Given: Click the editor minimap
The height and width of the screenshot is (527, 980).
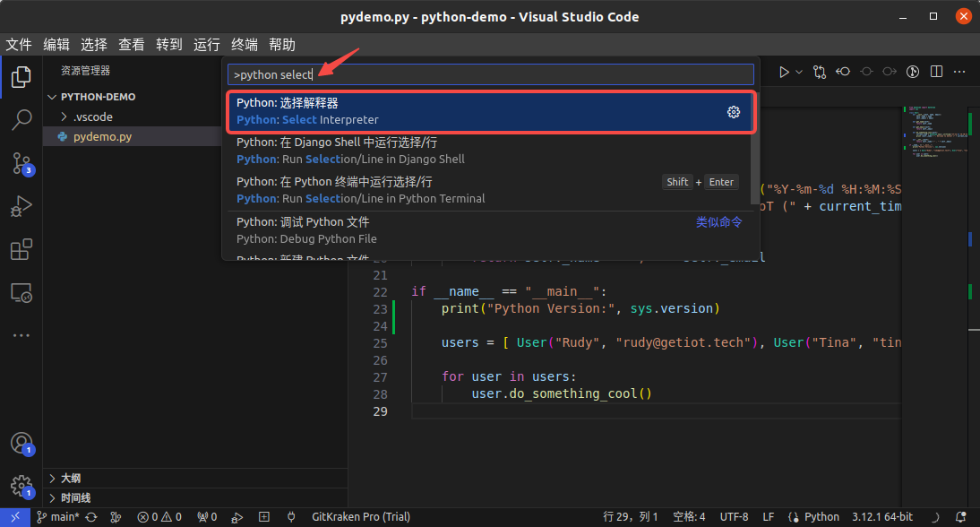Looking at the screenshot, I should [x=932, y=134].
